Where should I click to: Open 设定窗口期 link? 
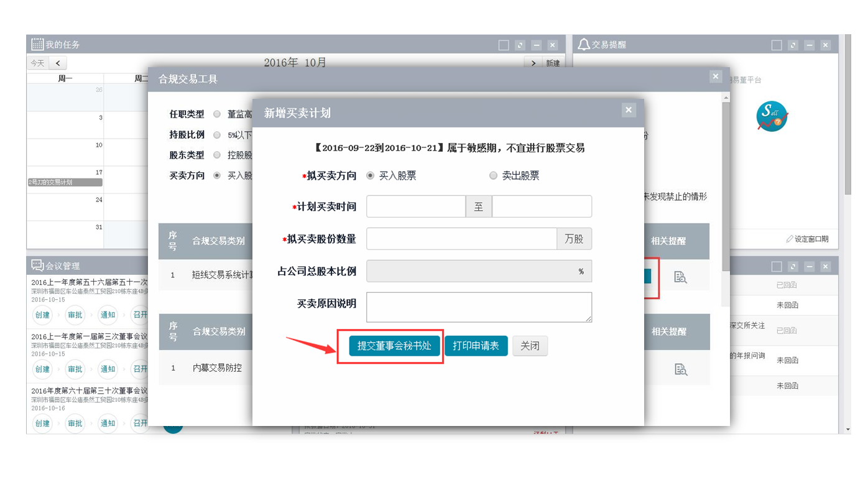[811, 239]
